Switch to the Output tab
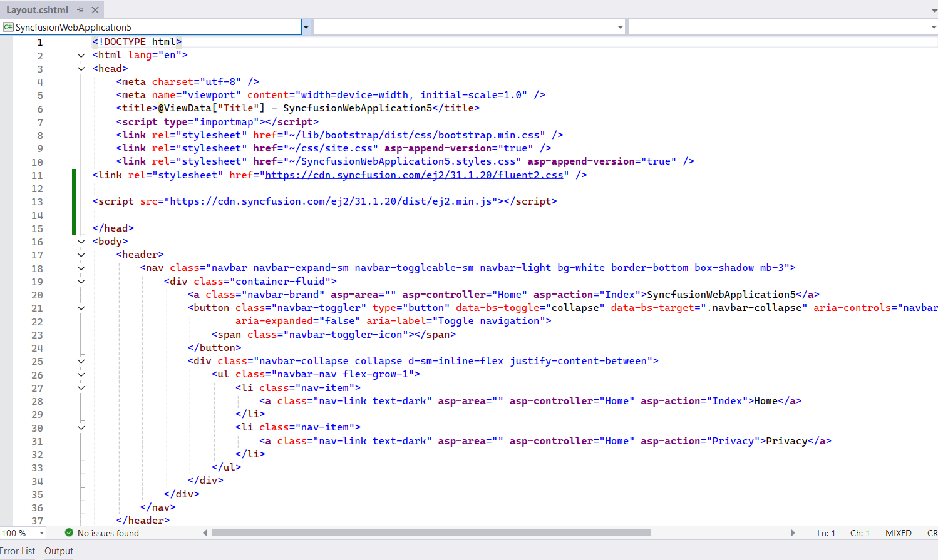 click(58, 551)
